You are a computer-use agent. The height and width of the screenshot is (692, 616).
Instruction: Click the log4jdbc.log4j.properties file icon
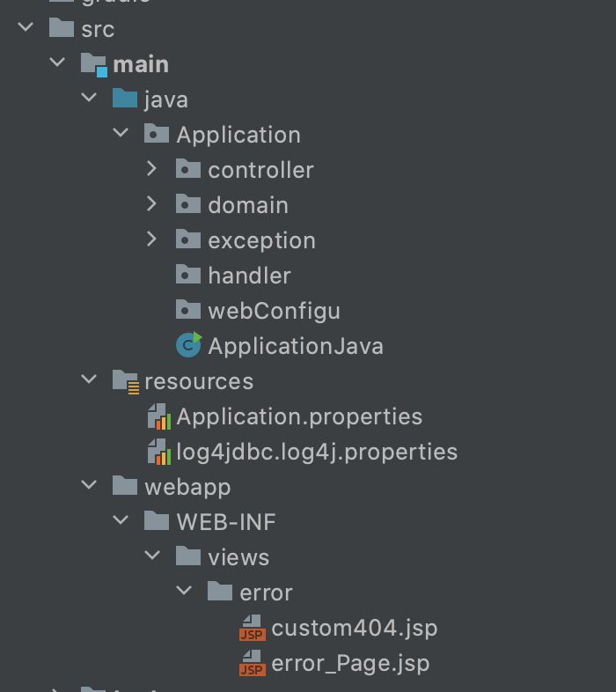point(159,452)
